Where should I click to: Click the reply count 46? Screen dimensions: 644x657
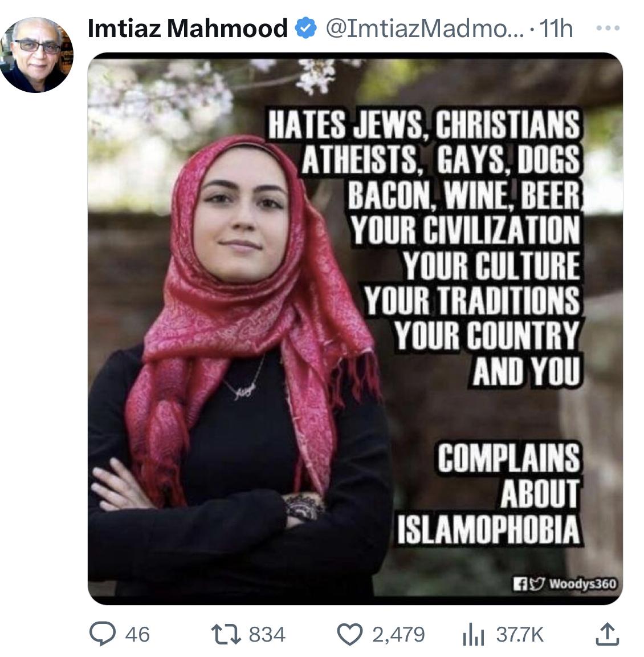click(x=137, y=634)
